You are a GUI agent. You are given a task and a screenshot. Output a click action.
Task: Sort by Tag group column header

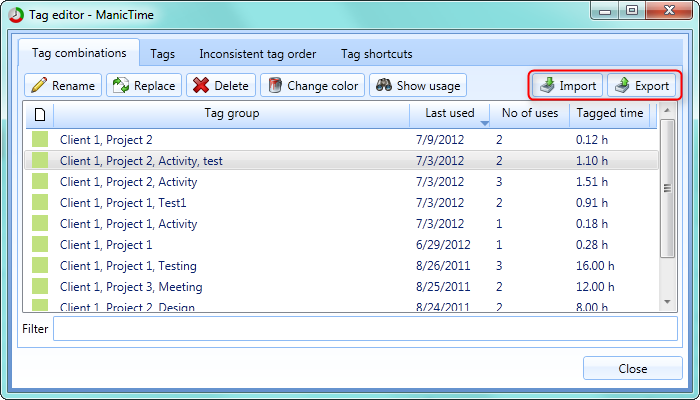point(232,115)
